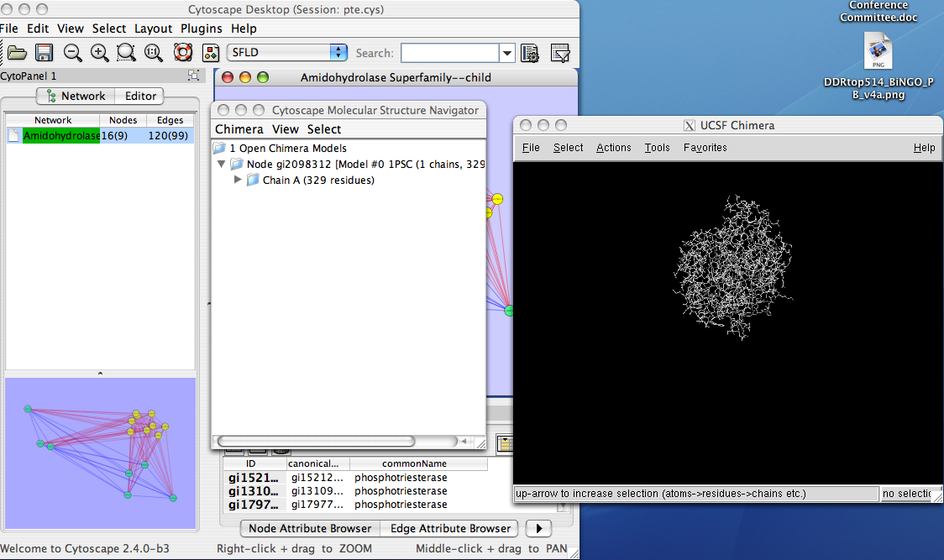Open the Tools menu in UCSF Chimera
Screen dimensions: 944x560
(x=658, y=148)
